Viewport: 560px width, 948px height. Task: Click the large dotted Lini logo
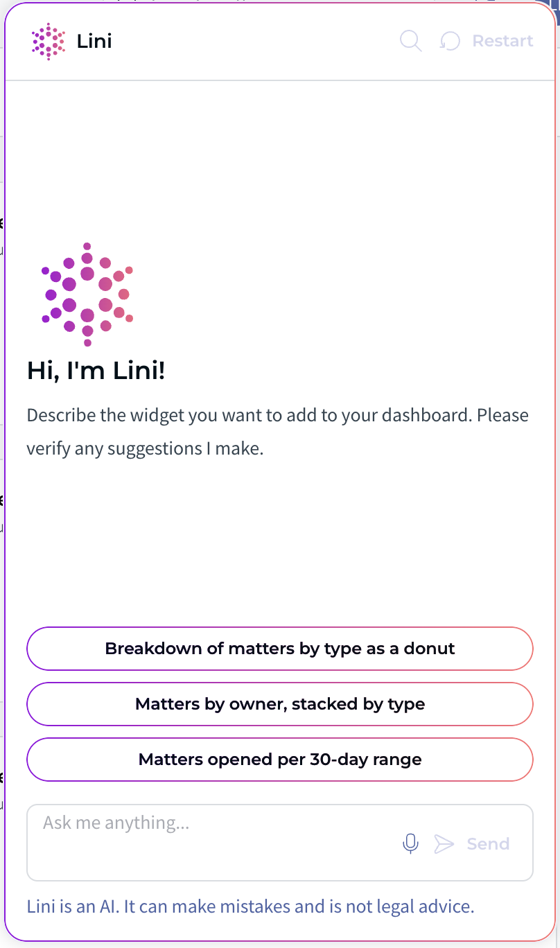pos(87,295)
